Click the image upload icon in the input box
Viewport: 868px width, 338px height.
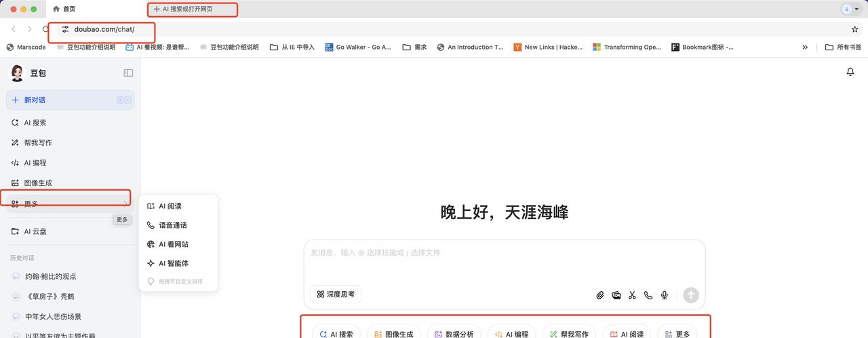pyautogui.click(x=616, y=295)
